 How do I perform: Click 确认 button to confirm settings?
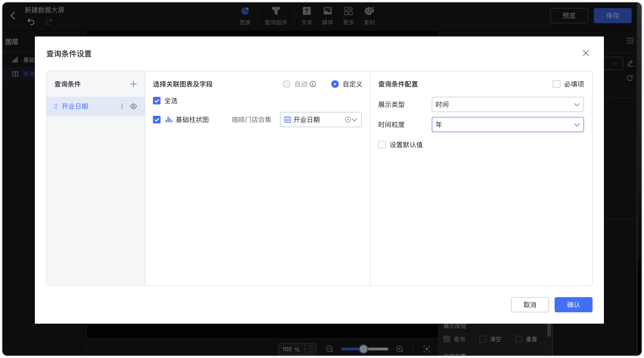573,305
